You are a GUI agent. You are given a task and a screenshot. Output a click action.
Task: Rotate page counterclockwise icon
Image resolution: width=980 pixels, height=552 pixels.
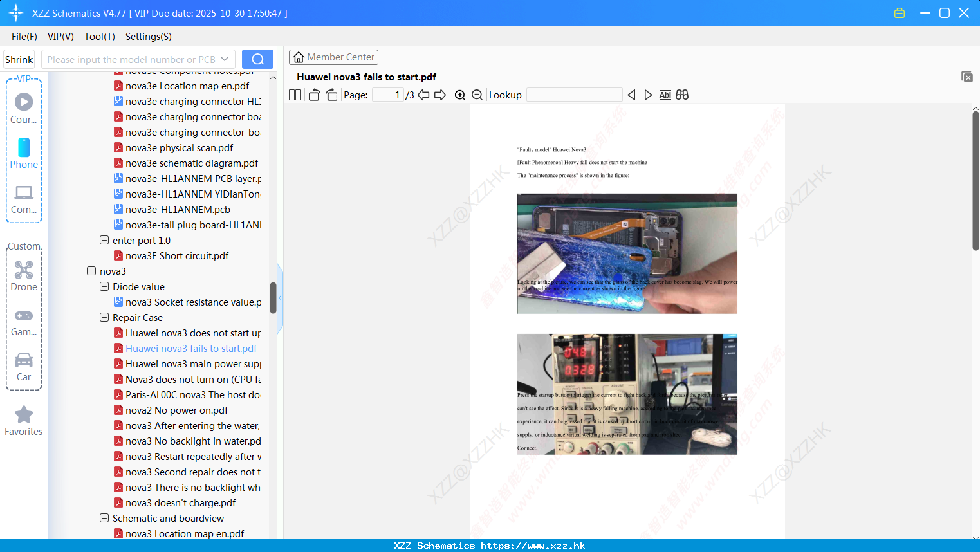point(314,95)
